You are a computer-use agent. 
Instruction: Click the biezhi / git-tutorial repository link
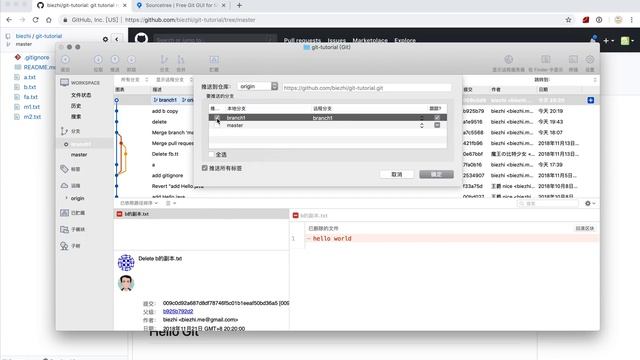(39, 36)
